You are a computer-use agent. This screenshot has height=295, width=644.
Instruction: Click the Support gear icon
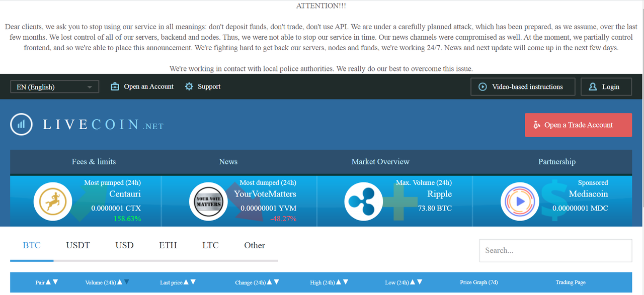(189, 86)
